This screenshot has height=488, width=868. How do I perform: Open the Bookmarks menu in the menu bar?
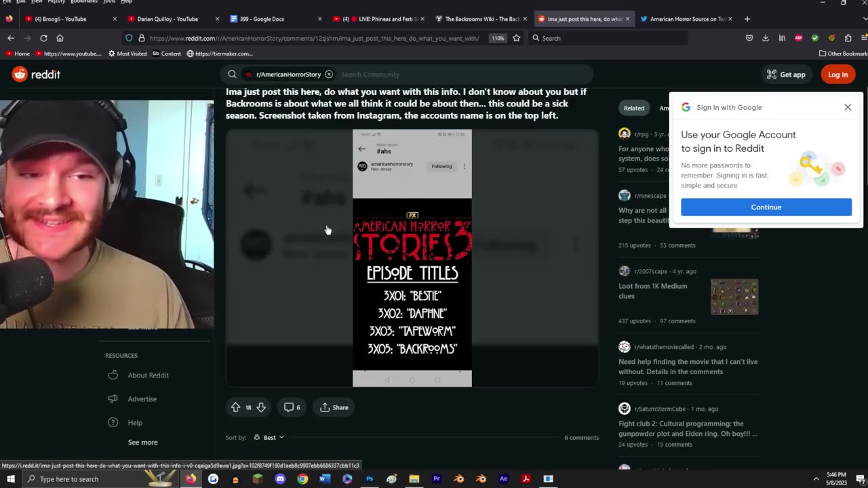pyautogui.click(x=84, y=2)
